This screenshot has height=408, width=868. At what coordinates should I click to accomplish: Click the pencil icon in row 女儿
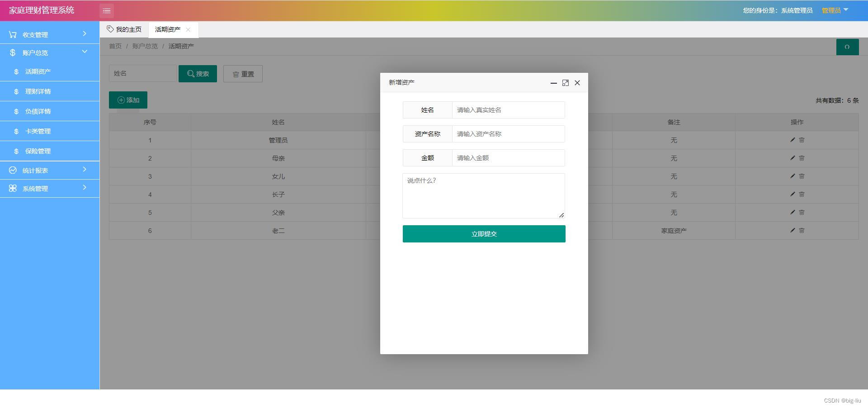click(x=793, y=176)
